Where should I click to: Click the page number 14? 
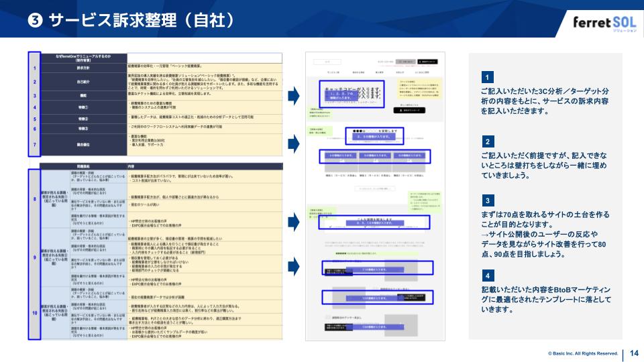point(634,353)
